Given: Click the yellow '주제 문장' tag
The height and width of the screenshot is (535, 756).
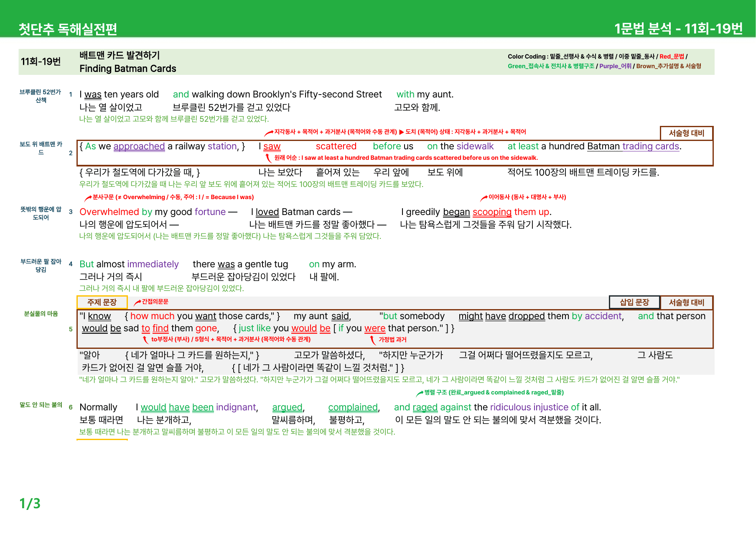Looking at the screenshot, I should [x=102, y=302].
